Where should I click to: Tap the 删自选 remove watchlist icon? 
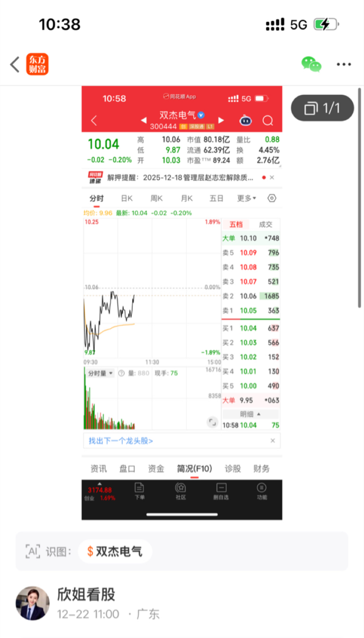(221, 491)
